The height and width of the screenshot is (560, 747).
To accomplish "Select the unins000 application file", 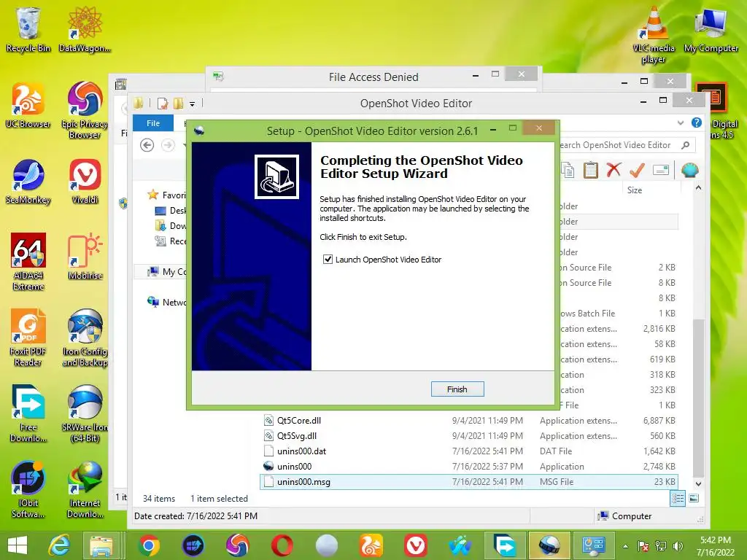I will tap(294, 466).
